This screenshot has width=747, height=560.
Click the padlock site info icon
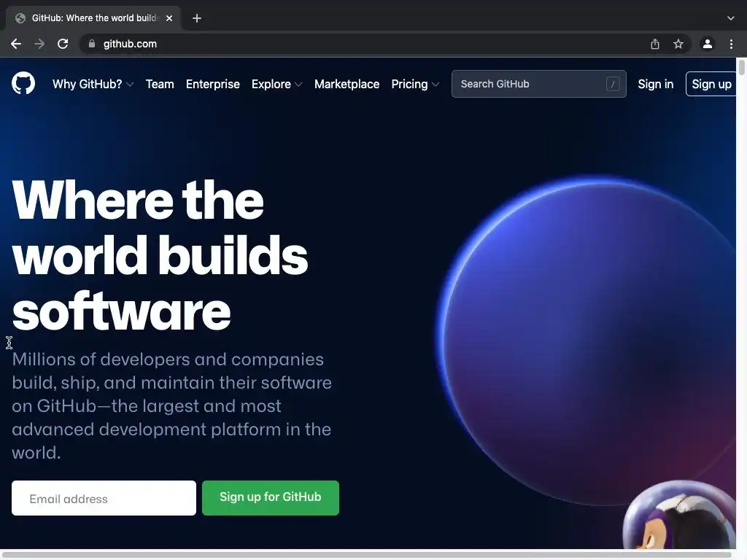pos(92,44)
